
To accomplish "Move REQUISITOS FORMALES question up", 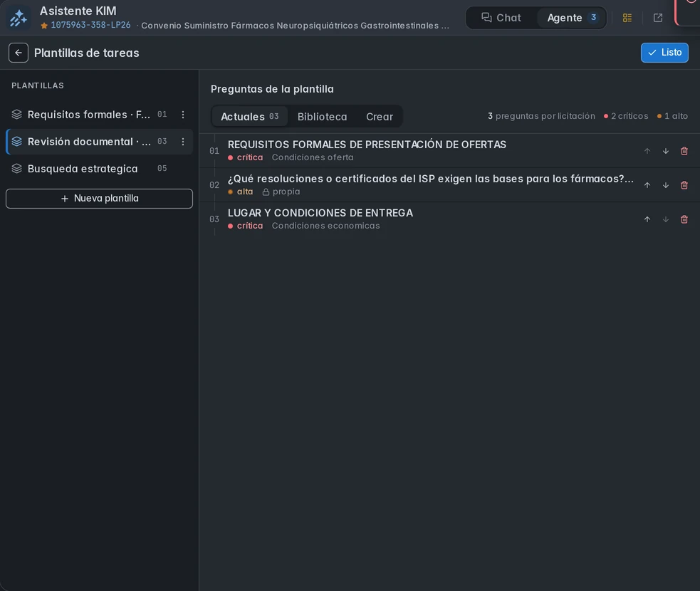I will pos(647,151).
